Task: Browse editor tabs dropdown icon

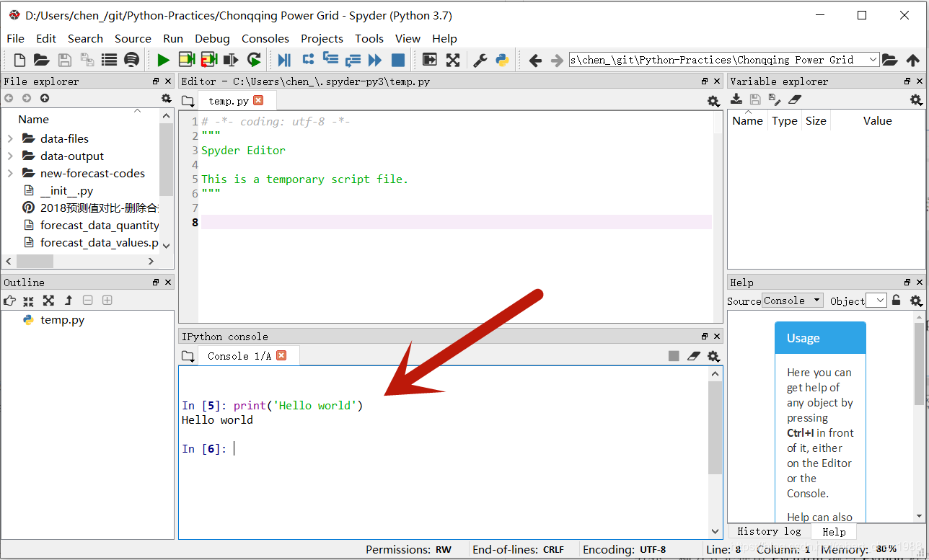Action: click(x=188, y=102)
